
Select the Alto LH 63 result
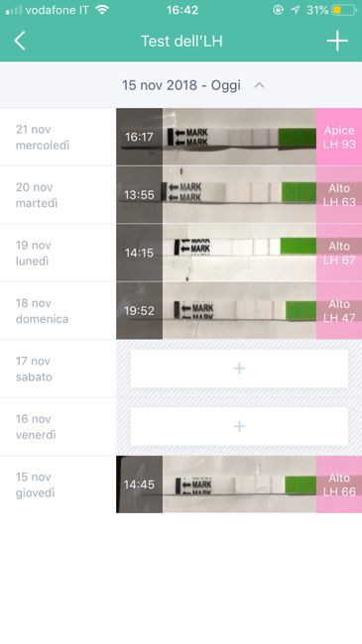[x=339, y=194]
